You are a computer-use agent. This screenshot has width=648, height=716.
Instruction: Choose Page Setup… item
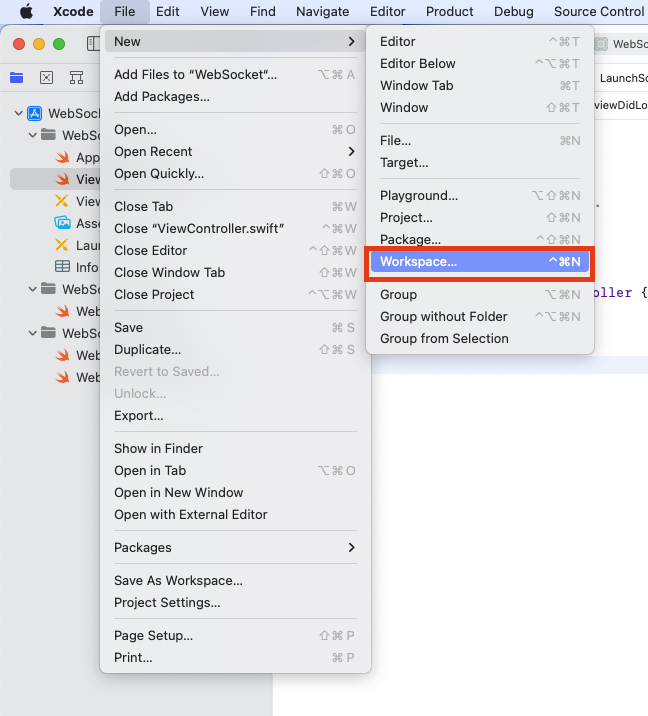point(234,636)
